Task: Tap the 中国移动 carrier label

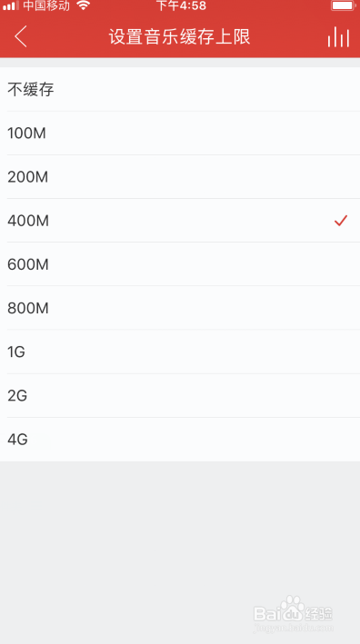Action: point(46,5)
